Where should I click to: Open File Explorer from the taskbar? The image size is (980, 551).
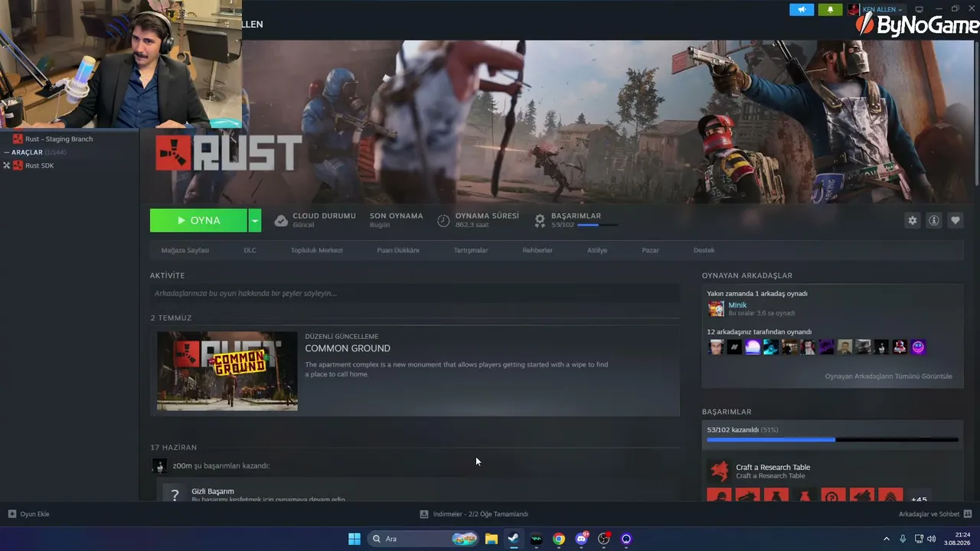point(492,539)
